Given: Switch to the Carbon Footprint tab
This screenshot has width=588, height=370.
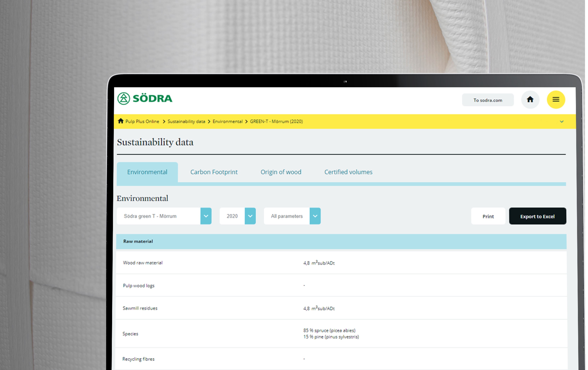Looking at the screenshot, I should tap(214, 172).
